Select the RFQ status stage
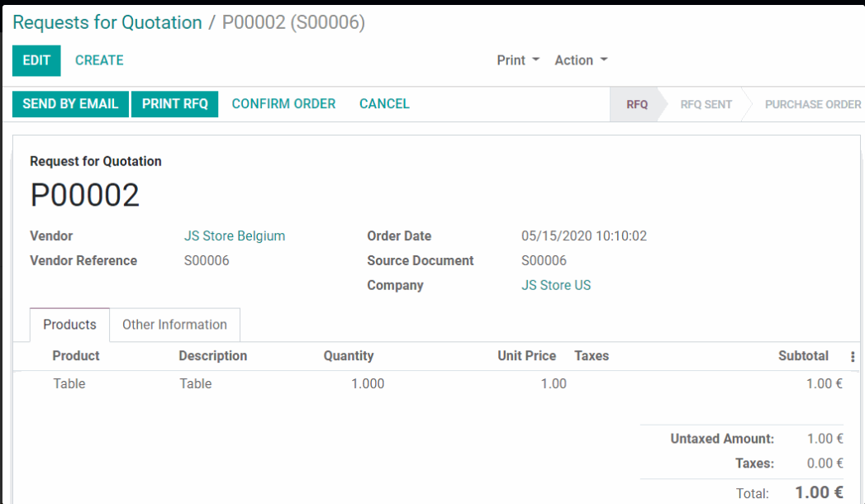The width and height of the screenshot is (865, 504). click(636, 105)
